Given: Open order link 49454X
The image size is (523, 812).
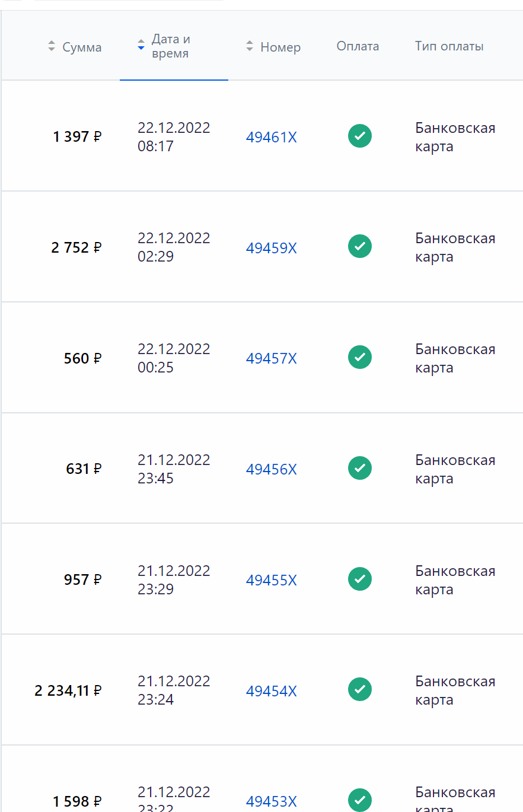Looking at the screenshot, I should point(272,691).
